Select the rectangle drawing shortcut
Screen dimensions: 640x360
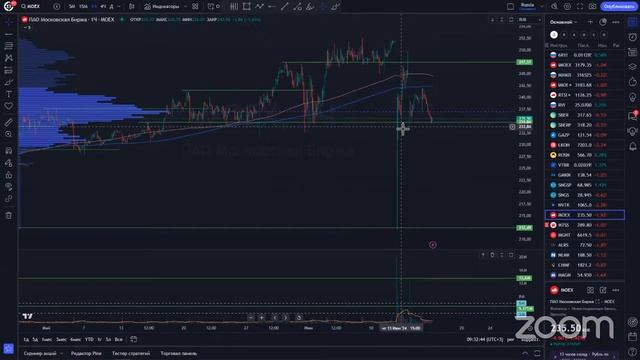click(247, 7)
